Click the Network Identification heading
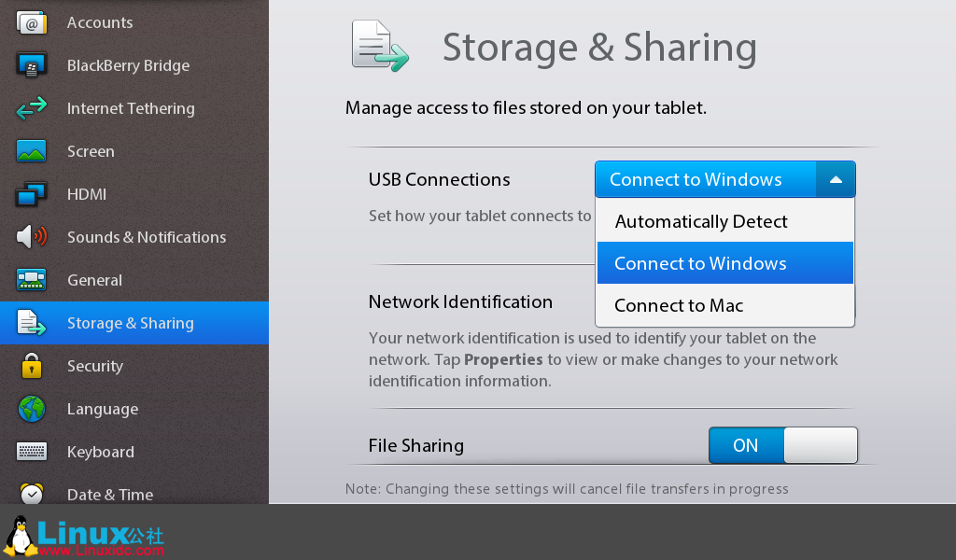Screen dimensions: 956x560 [460, 301]
